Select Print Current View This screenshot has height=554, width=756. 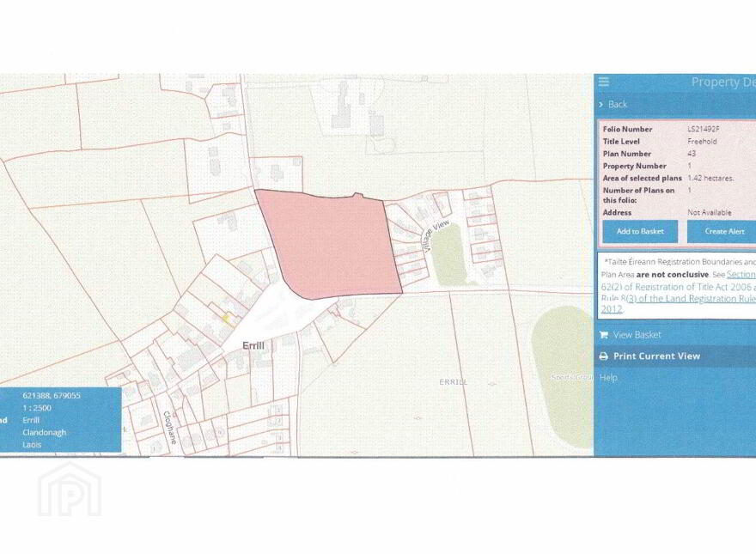(x=656, y=356)
